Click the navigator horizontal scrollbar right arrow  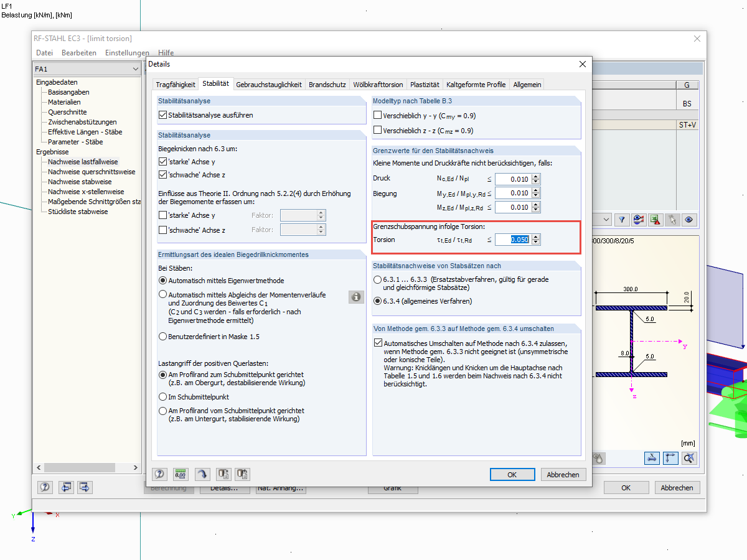point(136,467)
